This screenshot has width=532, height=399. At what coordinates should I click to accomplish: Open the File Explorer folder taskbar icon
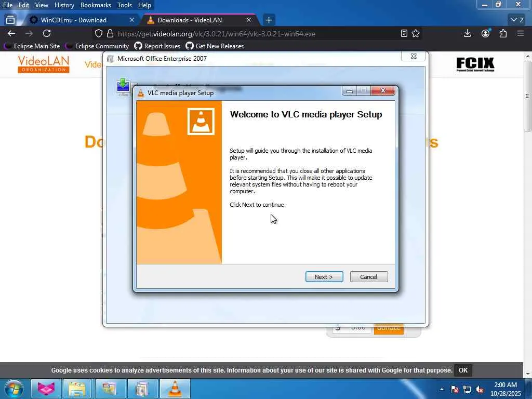tap(77, 389)
